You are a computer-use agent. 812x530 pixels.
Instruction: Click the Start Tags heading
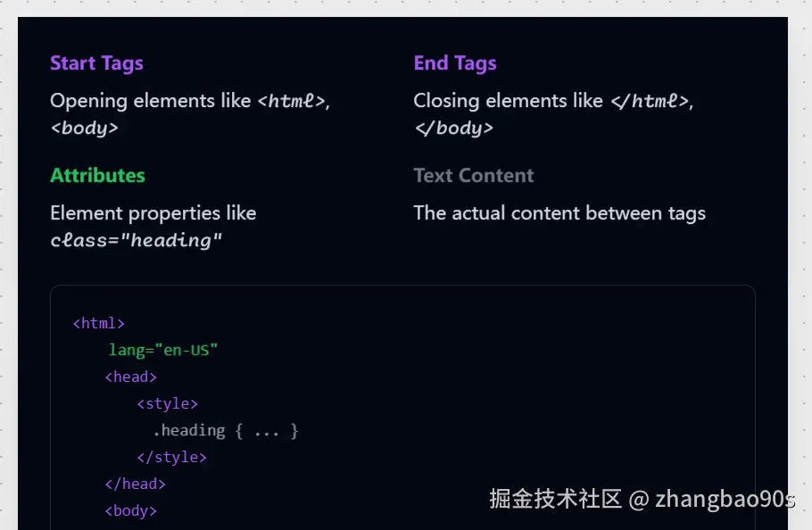point(96,63)
